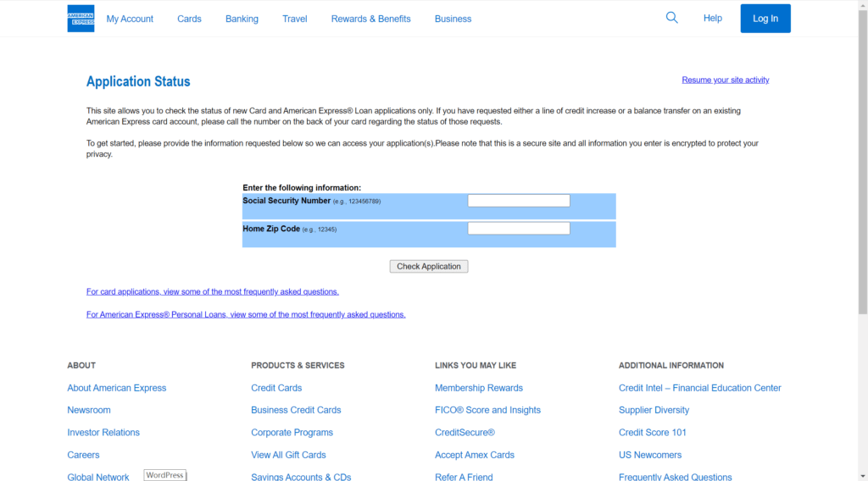The width and height of the screenshot is (868, 481).
Task: Open the Credit Cards footer link
Action: [276, 388]
